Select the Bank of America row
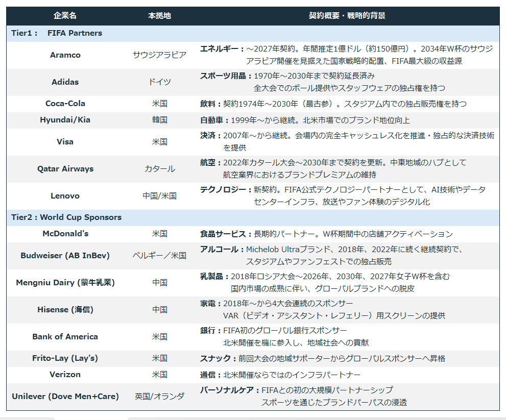 pos(64,336)
